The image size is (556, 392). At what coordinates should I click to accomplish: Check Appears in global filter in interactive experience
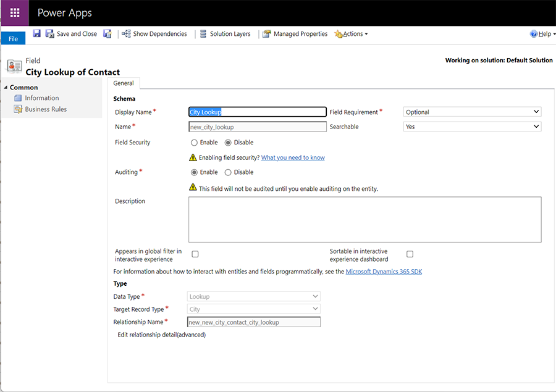tap(195, 254)
